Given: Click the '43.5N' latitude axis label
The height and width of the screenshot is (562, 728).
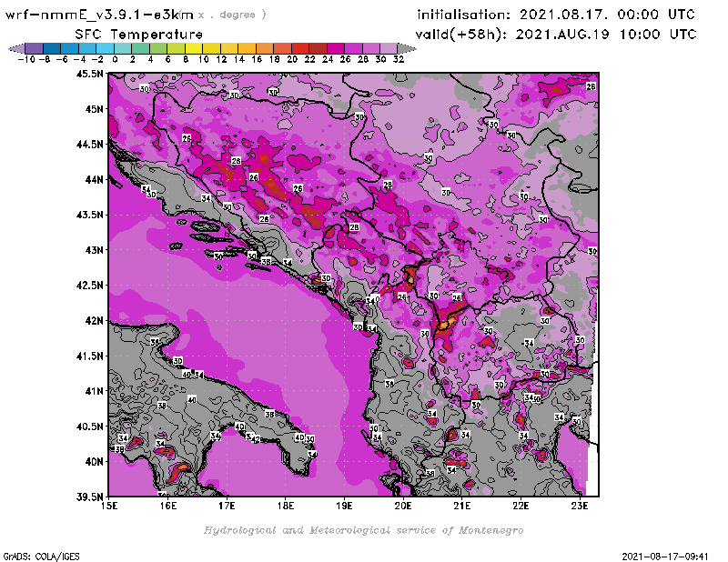Looking at the screenshot, I should click(x=89, y=215).
